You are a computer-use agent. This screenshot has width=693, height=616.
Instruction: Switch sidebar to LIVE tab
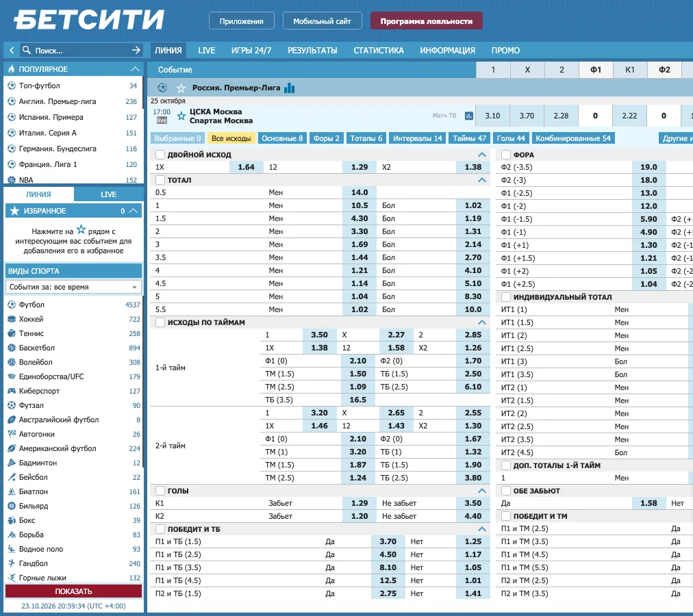[x=108, y=194]
